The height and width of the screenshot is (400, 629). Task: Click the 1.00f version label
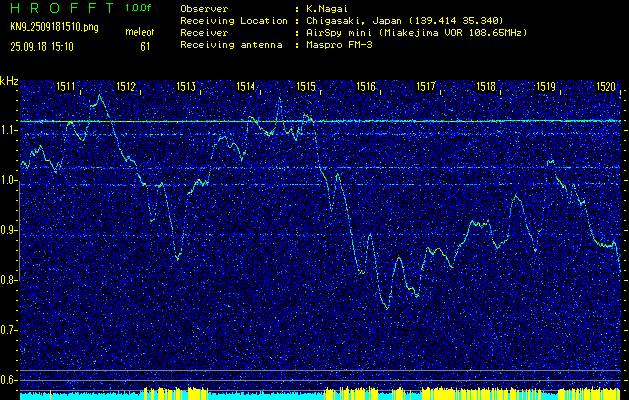pyautogui.click(x=138, y=8)
